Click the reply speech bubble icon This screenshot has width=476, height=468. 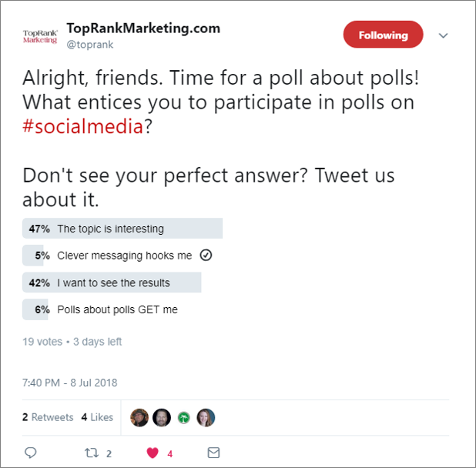pyautogui.click(x=31, y=453)
